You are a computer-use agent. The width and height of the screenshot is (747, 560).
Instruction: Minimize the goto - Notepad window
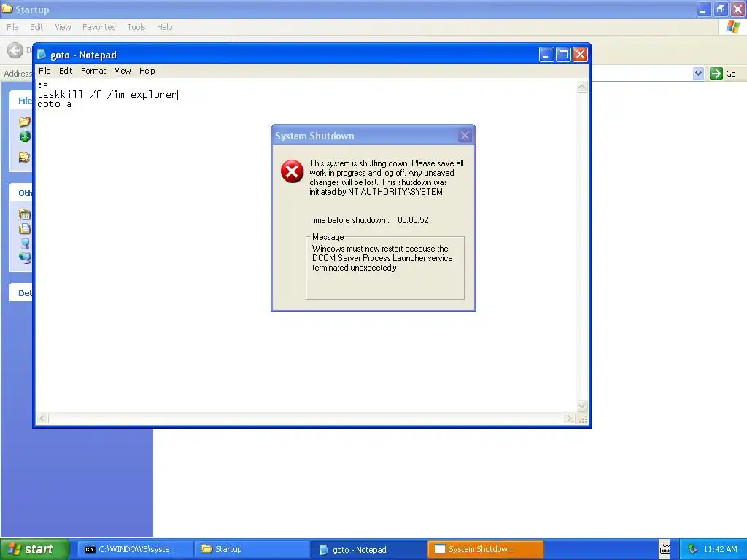click(x=546, y=55)
